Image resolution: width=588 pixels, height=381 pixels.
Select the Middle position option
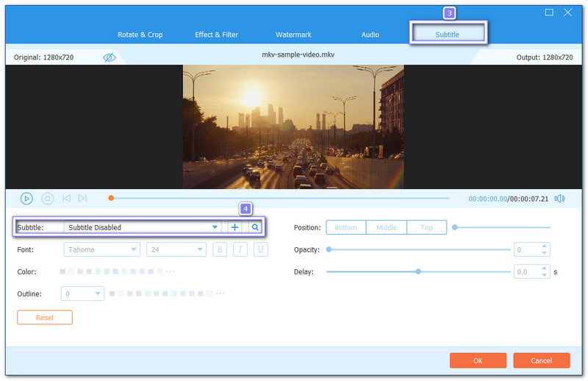[x=387, y=227]
